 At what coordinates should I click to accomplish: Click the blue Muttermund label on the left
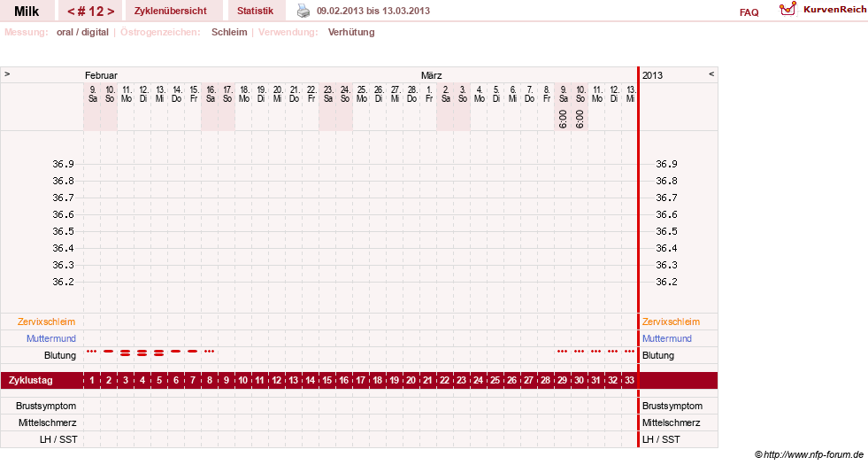coord(51,338)
